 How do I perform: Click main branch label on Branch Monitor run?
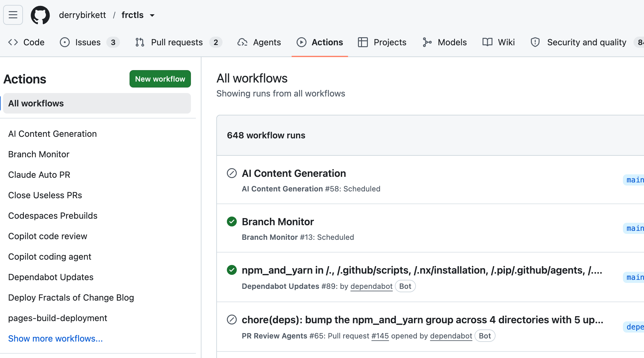pyautogui.click(x=634, y=228)
